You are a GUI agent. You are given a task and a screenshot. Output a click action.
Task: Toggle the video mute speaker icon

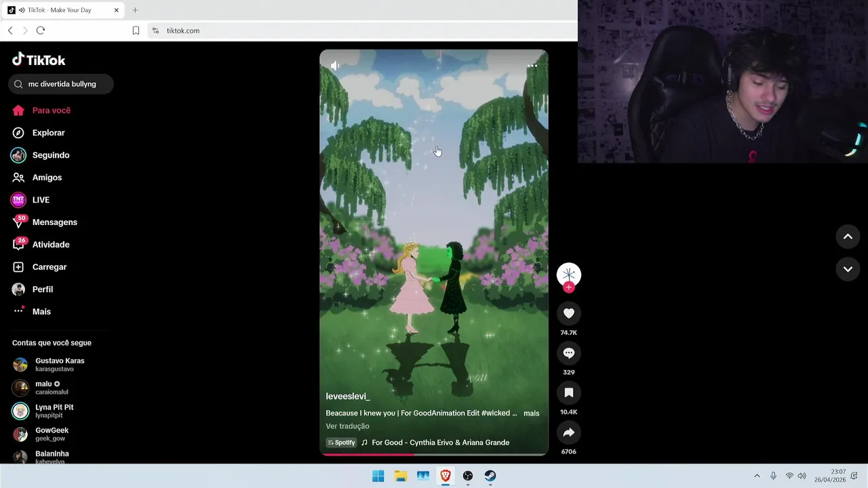[335, 66]
